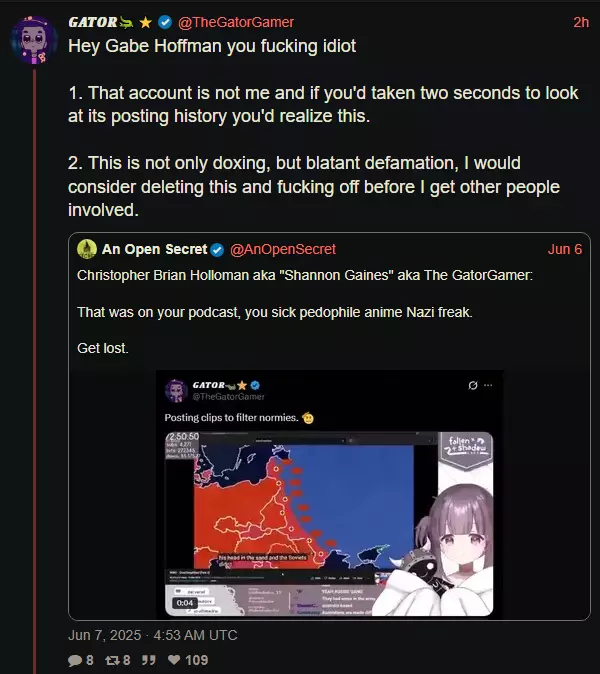Click the reply comment bubble icon
The width and height of the screenshot is (600, 674).
(75, 660)
